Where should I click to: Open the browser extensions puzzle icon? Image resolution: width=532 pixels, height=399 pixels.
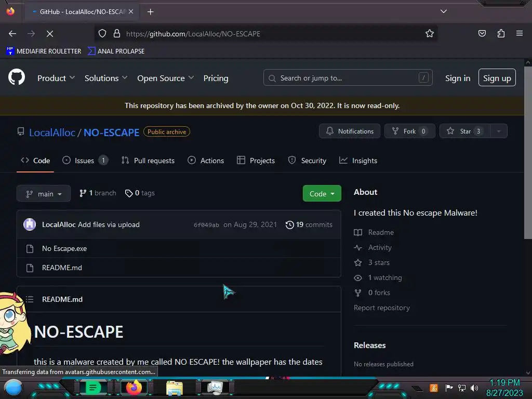pyautogui.click(x=501, y=33)
